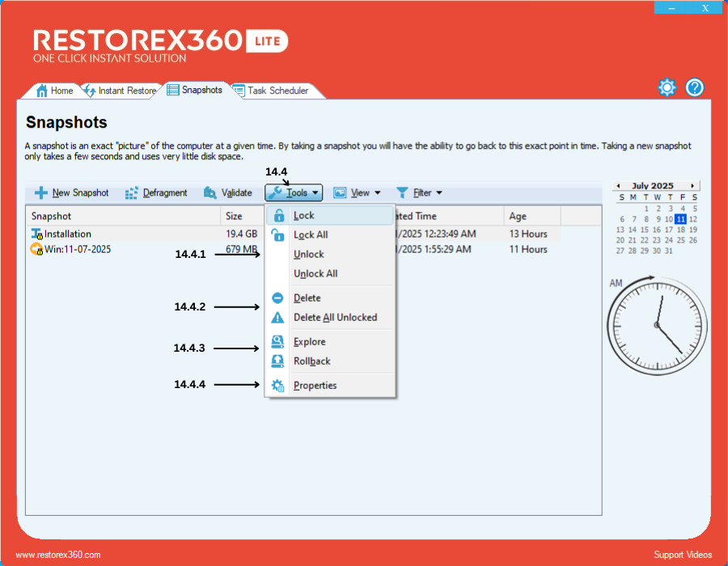Image resolution: width=728 pixels, height=566 pixels.
Task: Select Lock All menu entry
Action: click(311, 235)
